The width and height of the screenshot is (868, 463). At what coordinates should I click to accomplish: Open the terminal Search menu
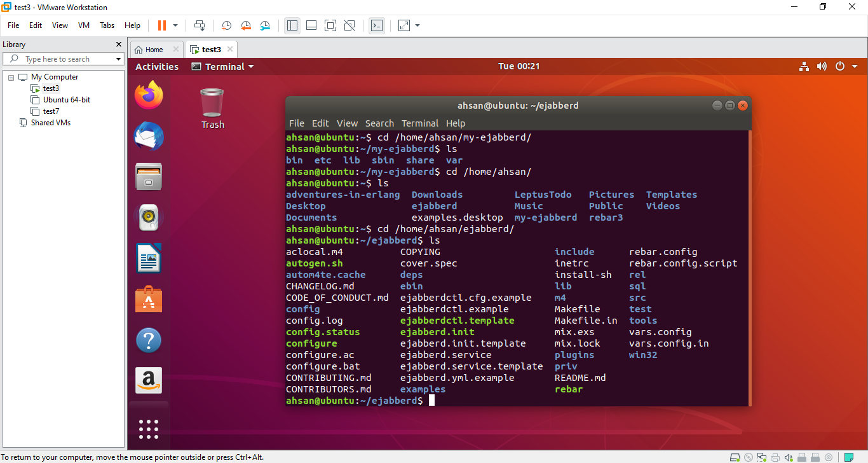[x=379, y=123]
